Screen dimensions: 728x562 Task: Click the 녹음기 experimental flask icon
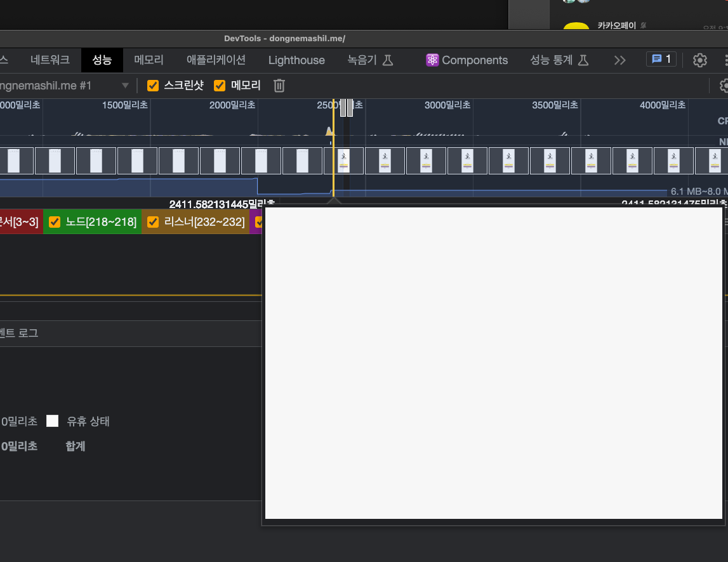pyautogui.click(x=388, y=60)
